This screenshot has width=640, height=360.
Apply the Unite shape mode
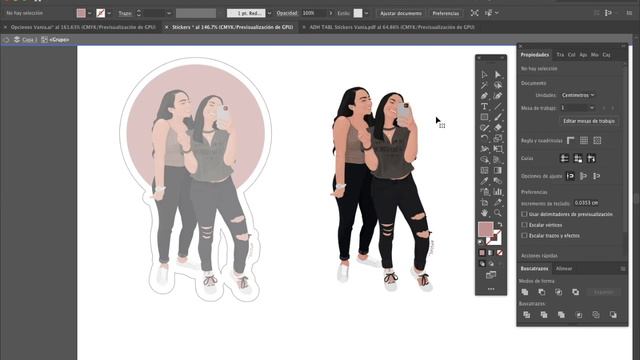pos(525,292)
